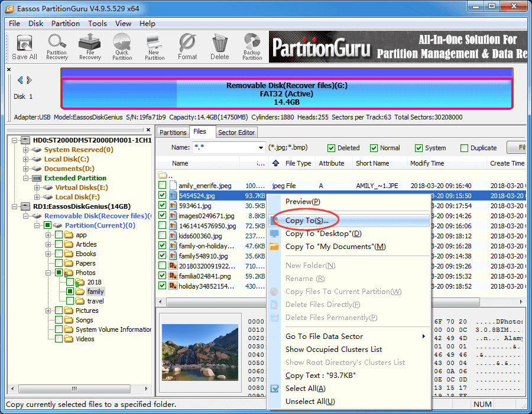The height and width of the screenshot is (414, 532).
Task: Collapse the Extended Partition node
Action: point(25,178)
